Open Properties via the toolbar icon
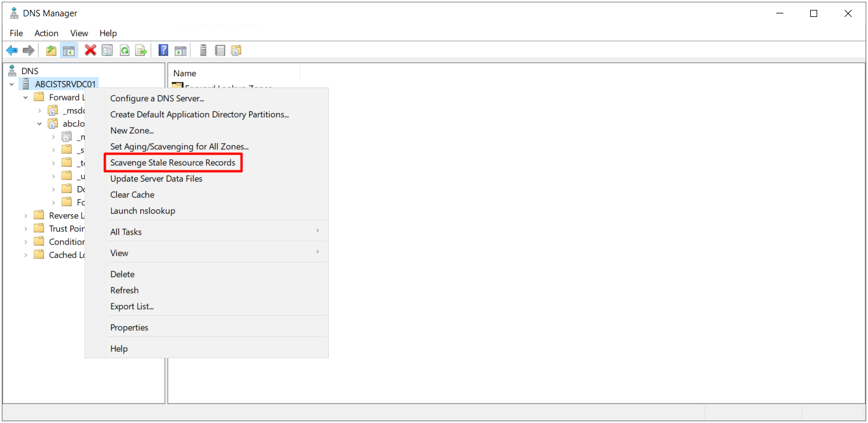The width and height of the screenshot is (868, 423). pyautogui.click(x=107, y=51)
